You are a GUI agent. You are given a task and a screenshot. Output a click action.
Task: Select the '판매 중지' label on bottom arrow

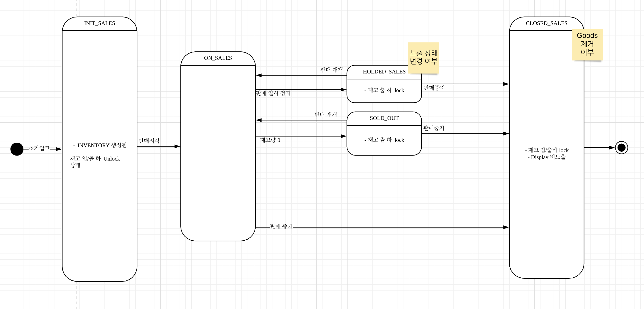281,226
